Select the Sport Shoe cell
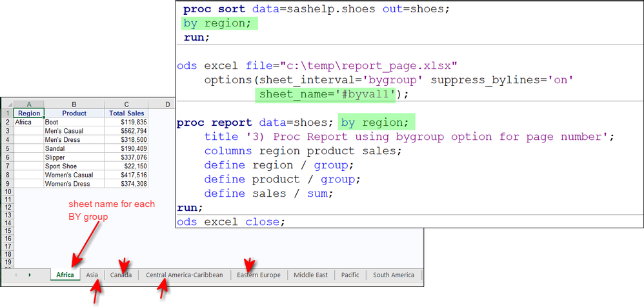The height and width of the screenshot is (307, 644). tap(74, 166)
